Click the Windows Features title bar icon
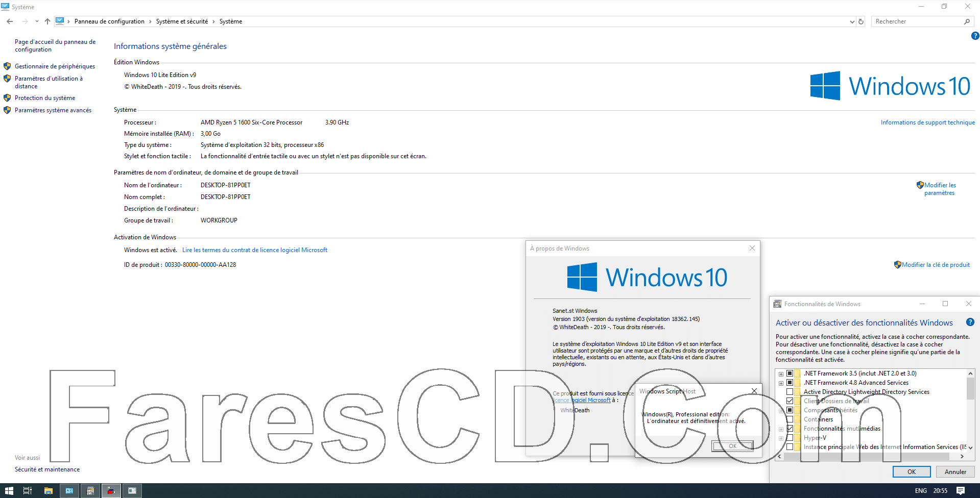The width and height of the screenshot is (980, 498). click(777, 304)
